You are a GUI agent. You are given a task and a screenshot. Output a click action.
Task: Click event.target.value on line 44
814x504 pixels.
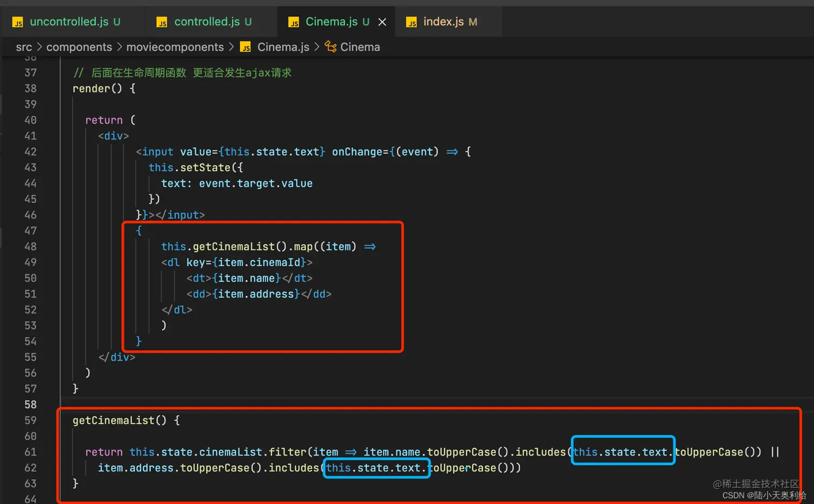point(256,183)
